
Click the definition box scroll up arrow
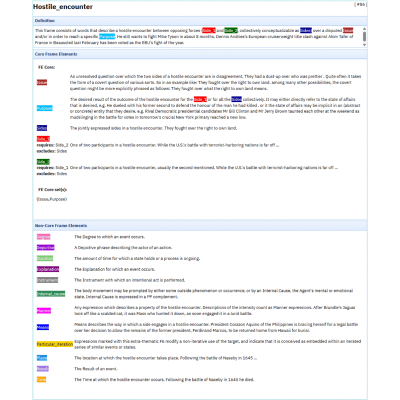click(364, 29)
